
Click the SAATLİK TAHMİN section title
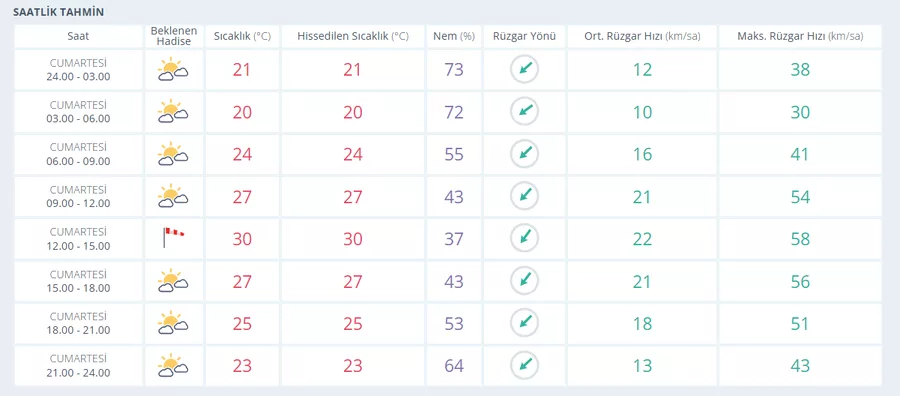tap(59, 12)
